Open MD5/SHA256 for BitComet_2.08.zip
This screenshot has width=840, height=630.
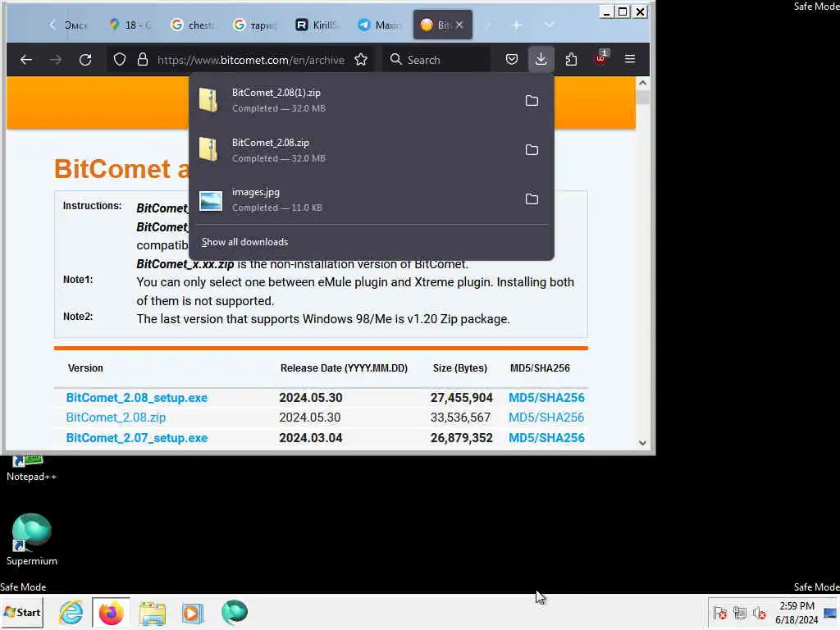546,418
